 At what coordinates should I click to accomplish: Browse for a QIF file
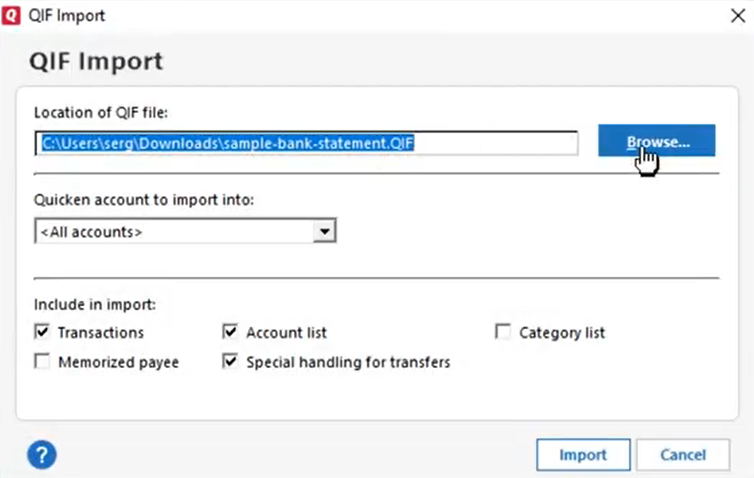tap(656, 141)
